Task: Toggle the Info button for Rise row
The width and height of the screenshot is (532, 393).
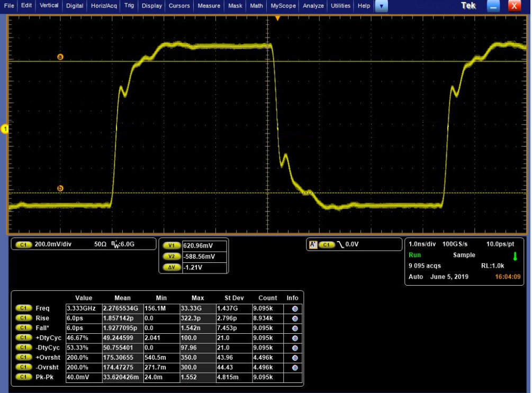Action: click(294, 318)
